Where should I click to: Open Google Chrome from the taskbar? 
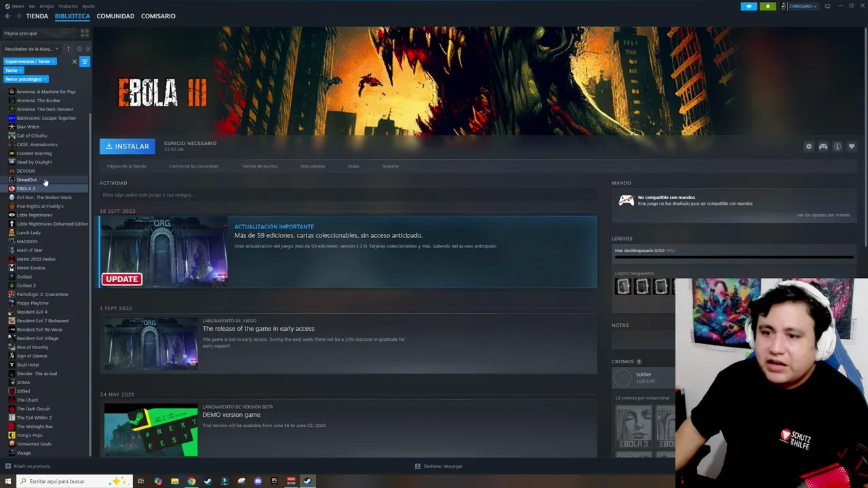(191, 481)
